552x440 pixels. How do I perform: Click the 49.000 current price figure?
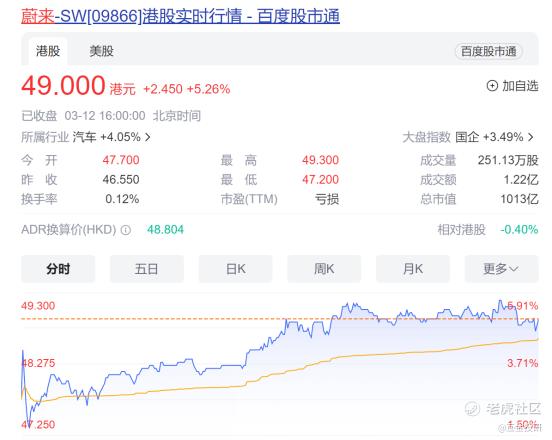point(63,86)
